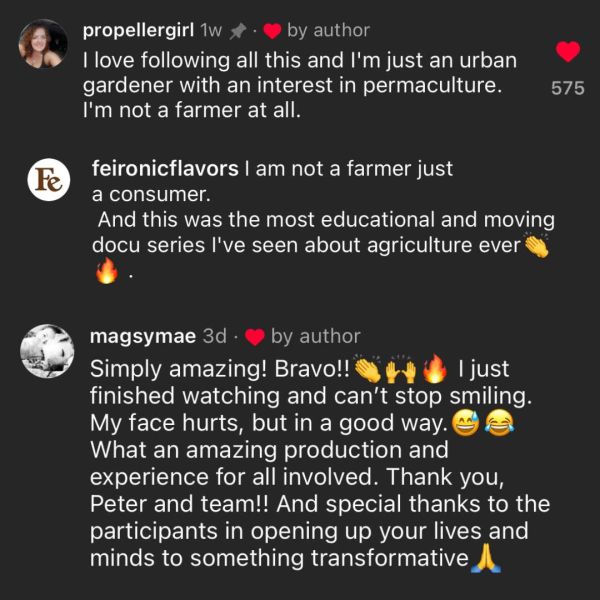Tap the 1w timestamp on propellergirl's comment

click(x=211, y=30)
